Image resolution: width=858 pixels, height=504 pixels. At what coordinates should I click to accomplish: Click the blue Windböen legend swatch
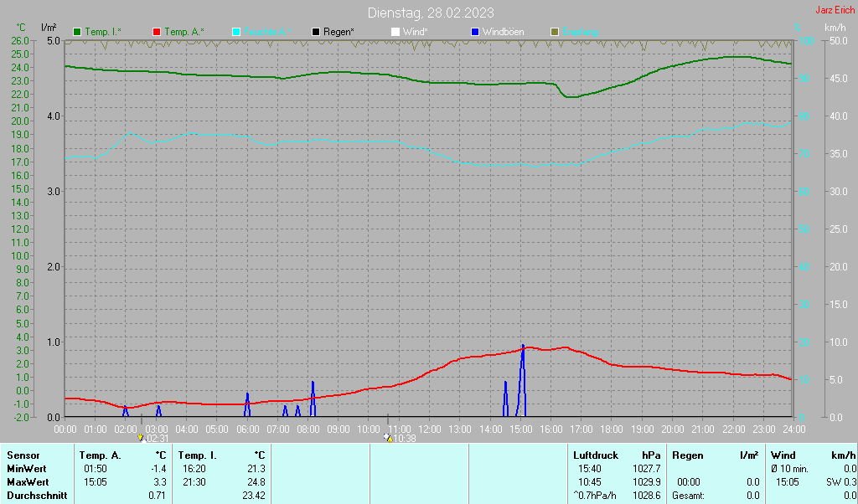pyautogui.click(x=475, y=33)
